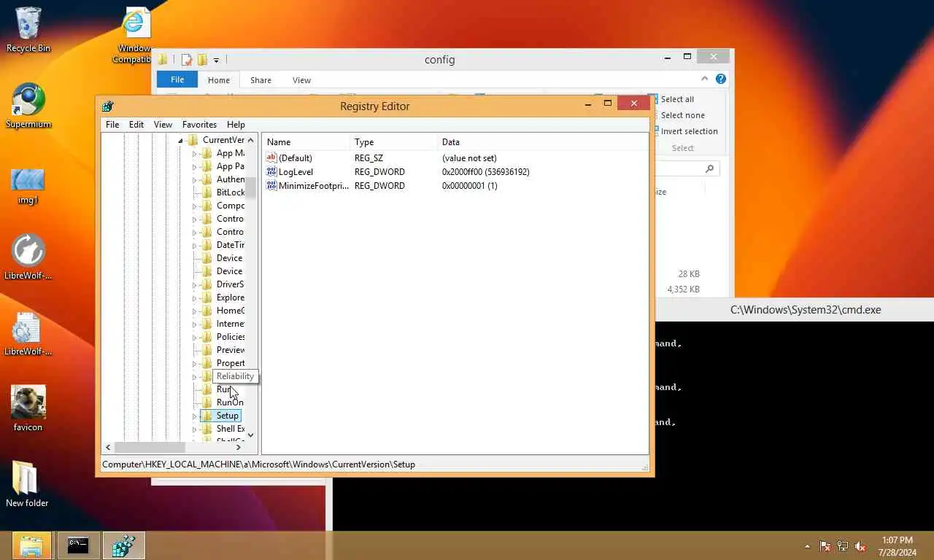This screenshot has width=934, height=560.
Task: Select the HomeG key folder icon
Action: (x=207, y=311)
